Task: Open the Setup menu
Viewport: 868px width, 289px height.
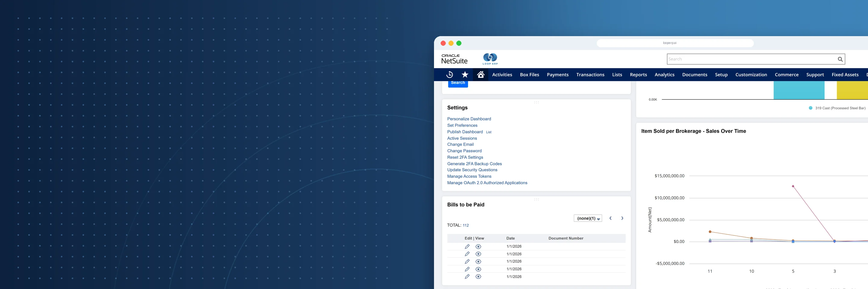Action: (x=722, y=75)
